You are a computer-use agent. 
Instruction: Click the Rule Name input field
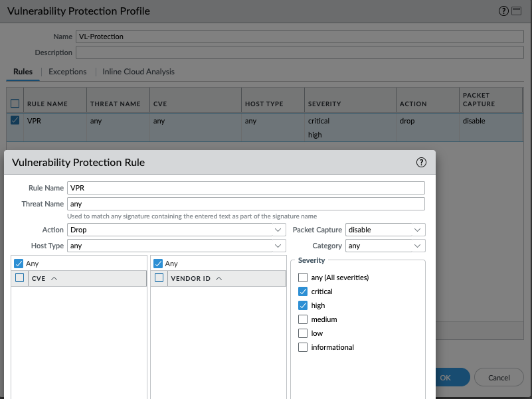(x=246, y=188)
